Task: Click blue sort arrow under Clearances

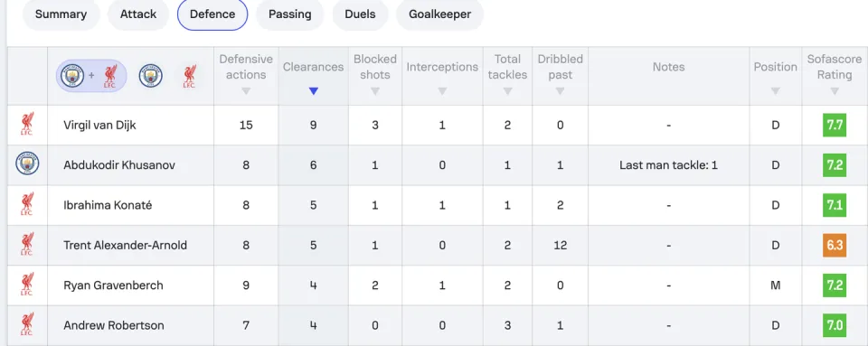Action: click(x=314, y=91)
